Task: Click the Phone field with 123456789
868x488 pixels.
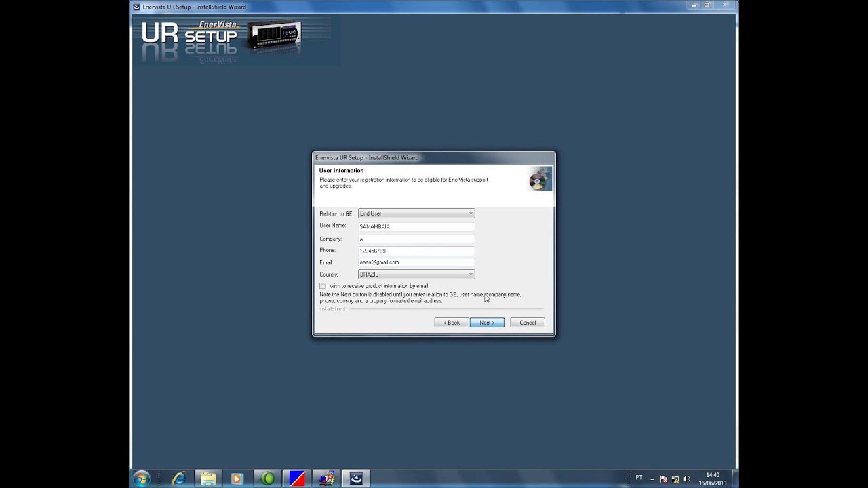Action: pos(416,251)
